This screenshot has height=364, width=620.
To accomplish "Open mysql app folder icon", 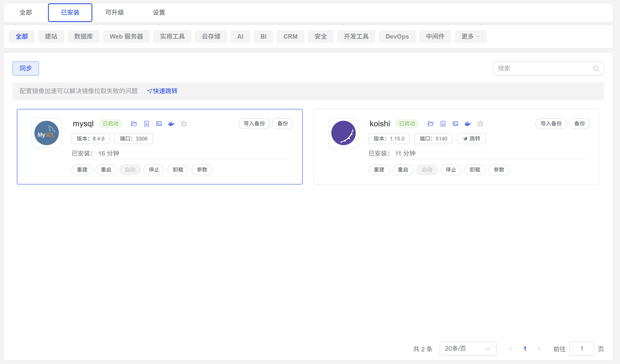I will click(134, 124).
